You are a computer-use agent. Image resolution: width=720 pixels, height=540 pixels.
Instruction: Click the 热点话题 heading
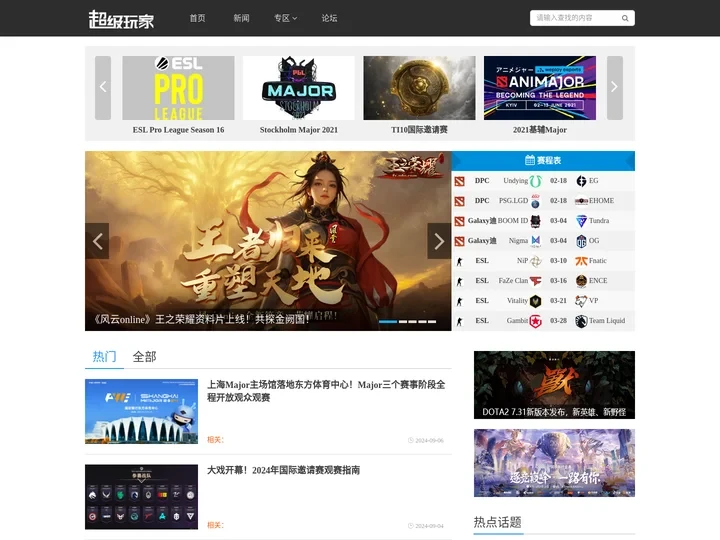click(498, 522)
